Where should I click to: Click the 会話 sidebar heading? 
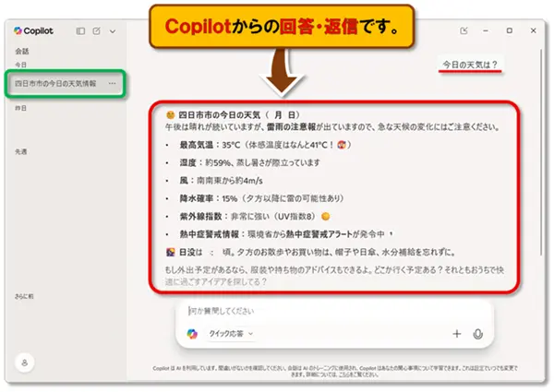[22, 51]
